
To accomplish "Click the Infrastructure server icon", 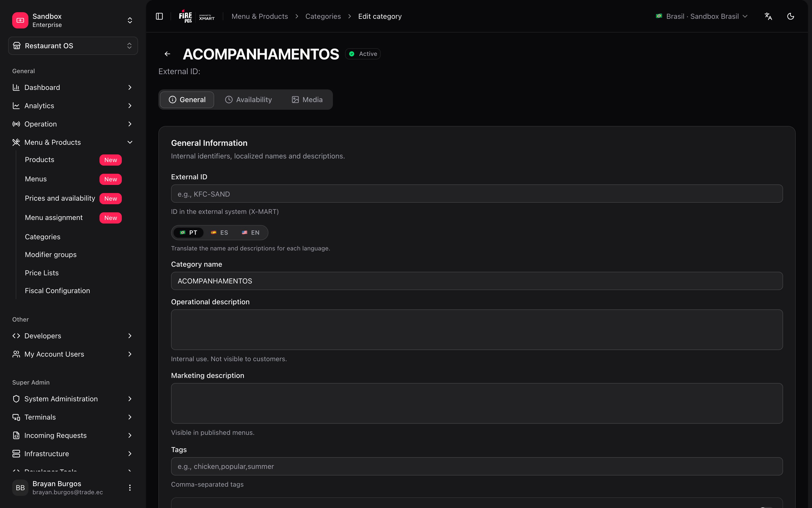I will click(x=16, y=454).
